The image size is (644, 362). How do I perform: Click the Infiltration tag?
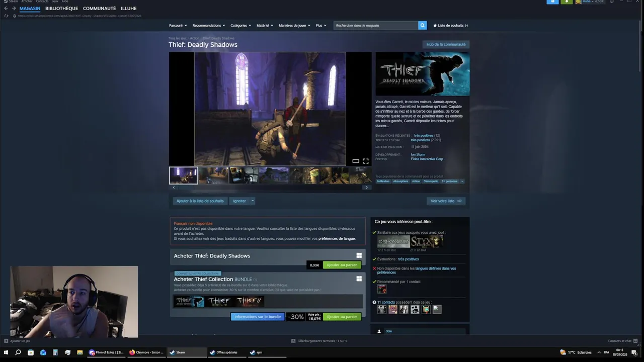(x=383, y=181)
